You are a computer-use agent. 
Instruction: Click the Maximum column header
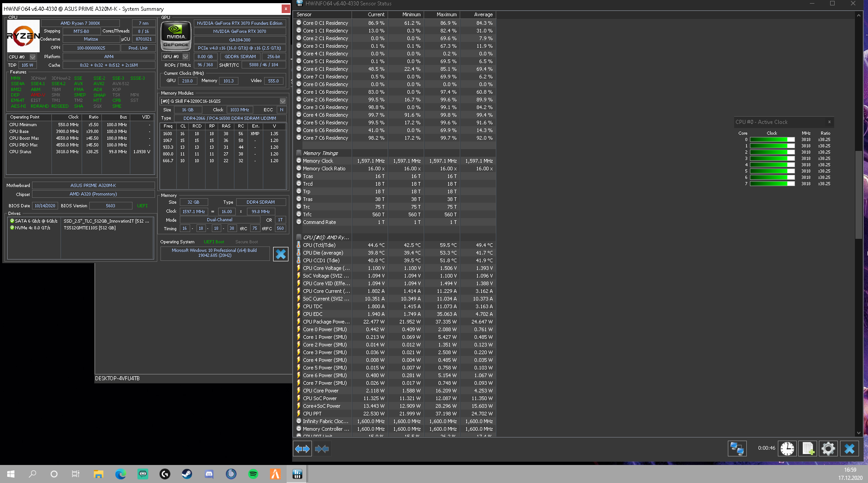click(x=442, y=14)
